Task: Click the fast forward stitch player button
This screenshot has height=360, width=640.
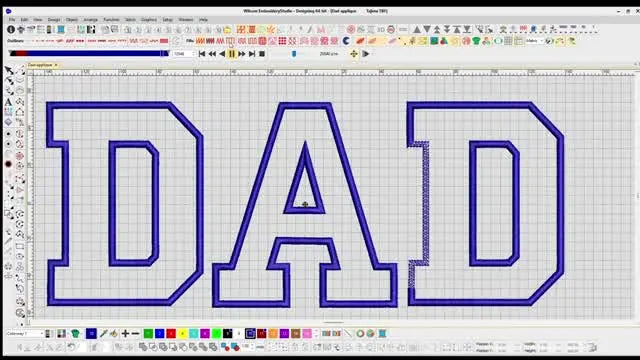Action: (242, 53)
